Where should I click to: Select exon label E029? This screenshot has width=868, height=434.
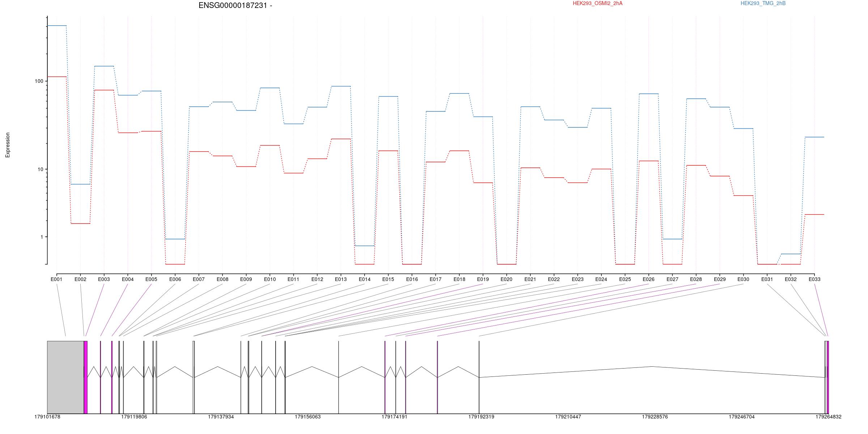tap(720, 279)
